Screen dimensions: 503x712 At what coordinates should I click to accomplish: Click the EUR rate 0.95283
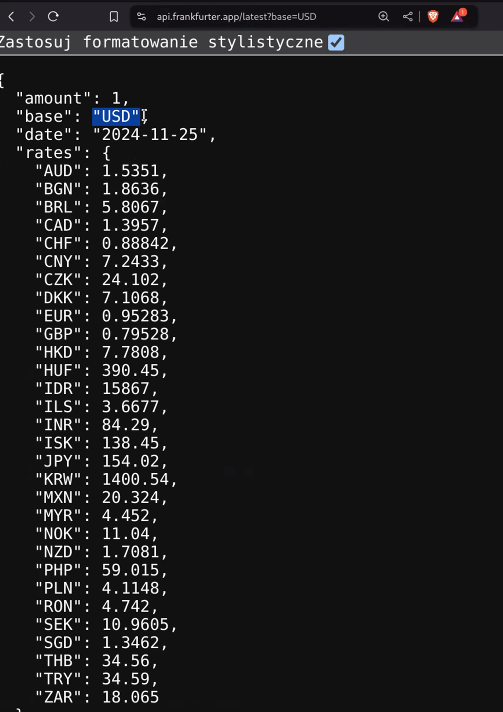point(135,316)
